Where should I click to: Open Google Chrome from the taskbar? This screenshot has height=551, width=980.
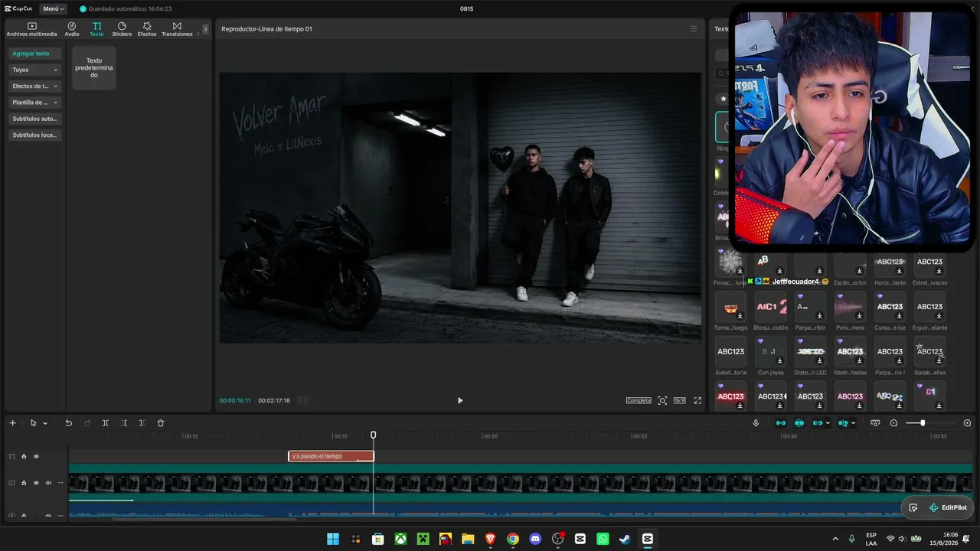point(513,539)
